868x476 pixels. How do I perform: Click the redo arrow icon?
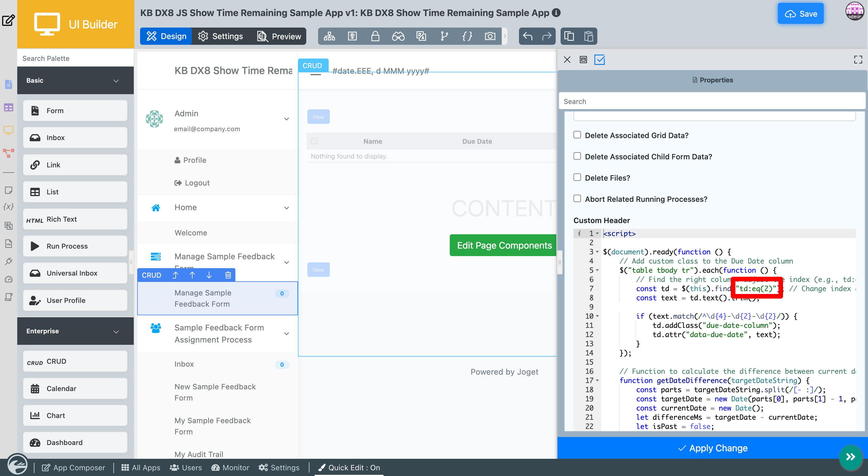[x=547, y=36]
